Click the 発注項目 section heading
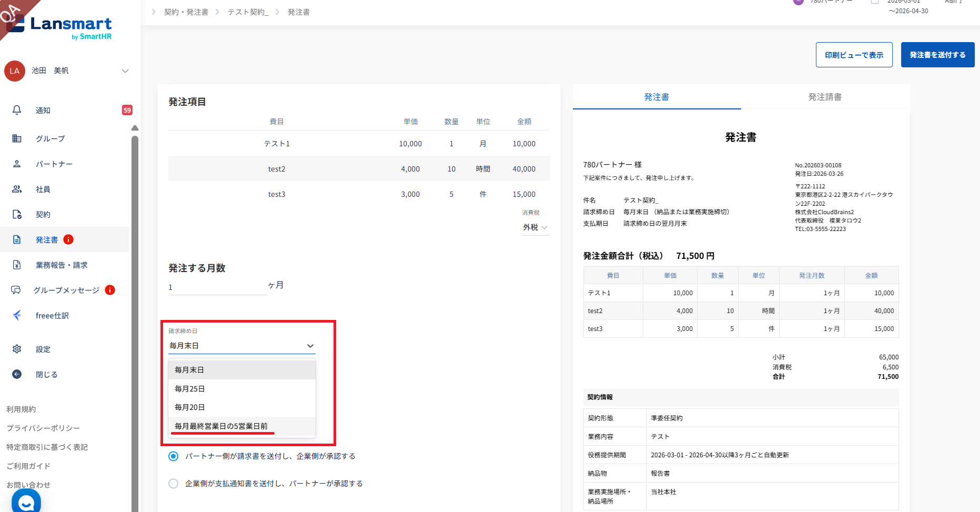 (x=187, y=102)
